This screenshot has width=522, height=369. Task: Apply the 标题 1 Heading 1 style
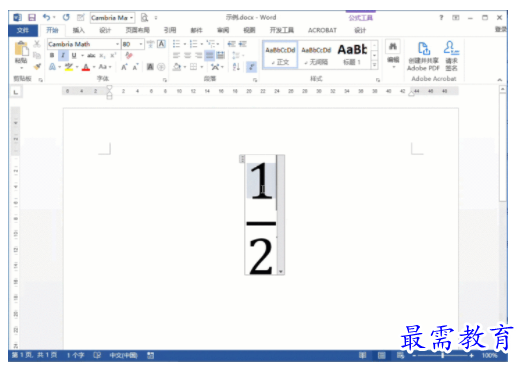click(352, 55)
